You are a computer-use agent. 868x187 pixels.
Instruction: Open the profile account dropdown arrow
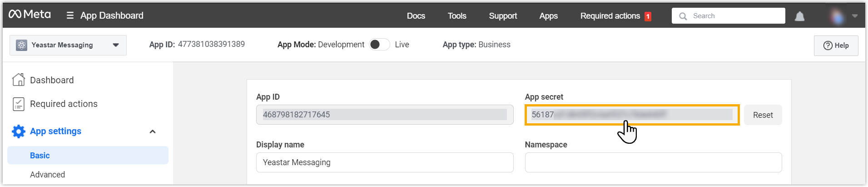pos(855,16)
